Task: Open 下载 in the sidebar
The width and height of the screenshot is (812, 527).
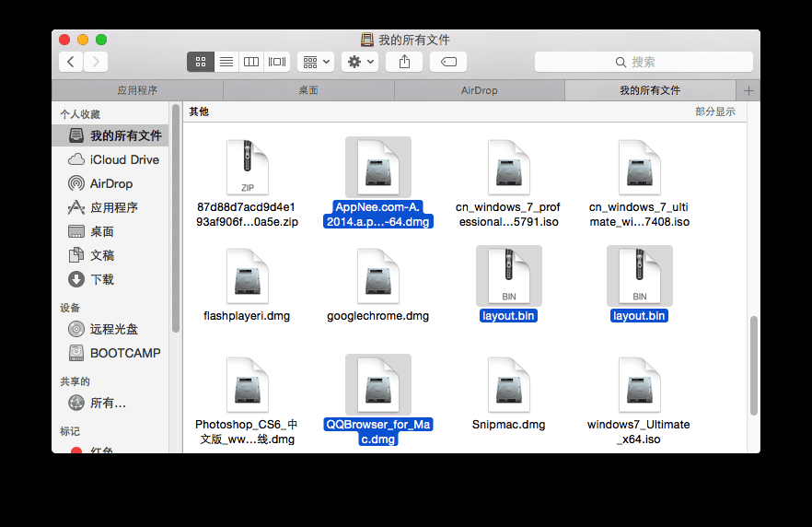Action: [110, 279]
